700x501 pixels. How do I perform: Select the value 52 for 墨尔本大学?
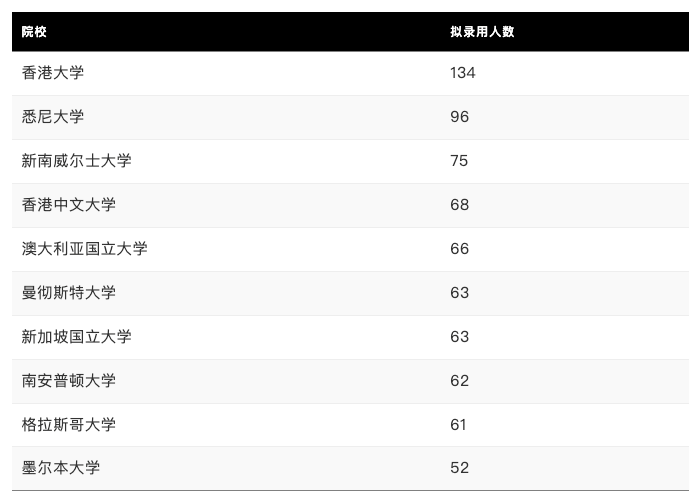(x=459, y=468)
